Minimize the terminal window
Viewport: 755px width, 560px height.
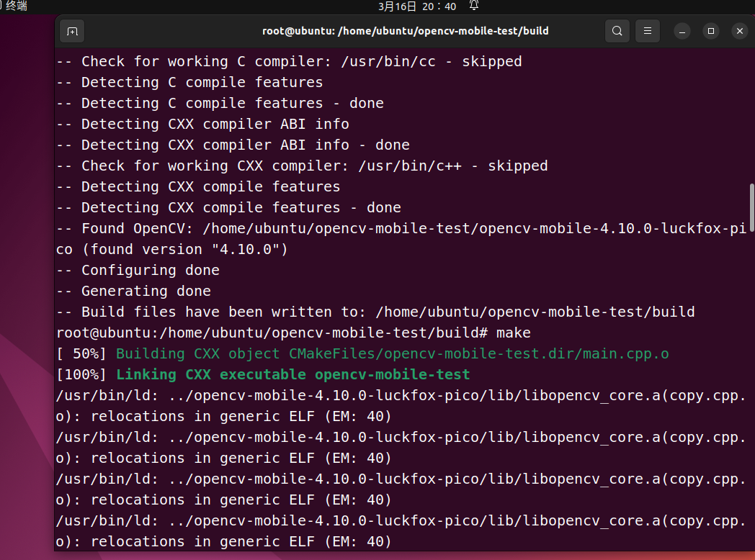pos(682,31)
